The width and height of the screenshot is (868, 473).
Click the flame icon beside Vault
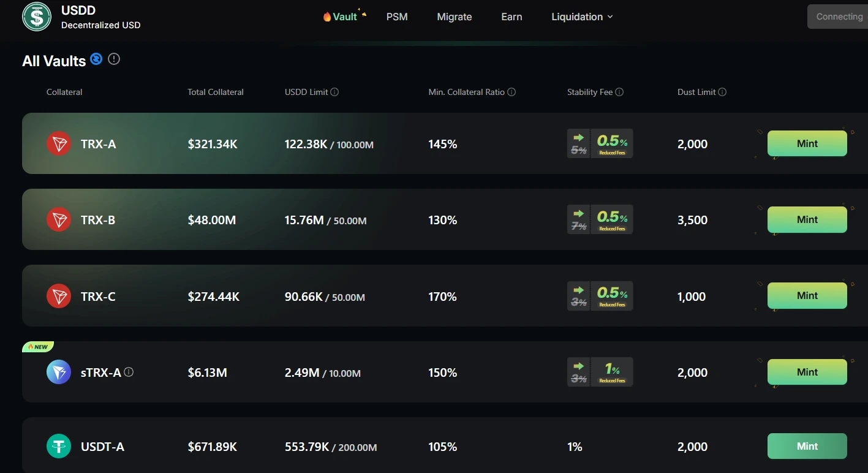(x=326, y=16)
